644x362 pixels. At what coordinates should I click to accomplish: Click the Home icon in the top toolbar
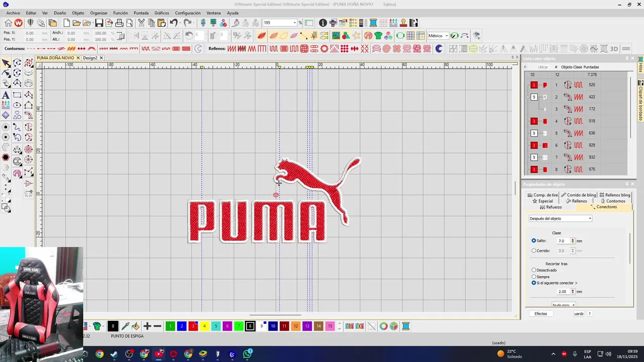click(8, 23)
